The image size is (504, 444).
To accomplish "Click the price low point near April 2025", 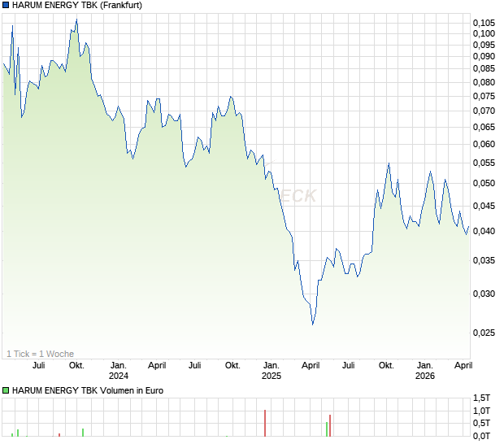I will click(x=313, y=324).
